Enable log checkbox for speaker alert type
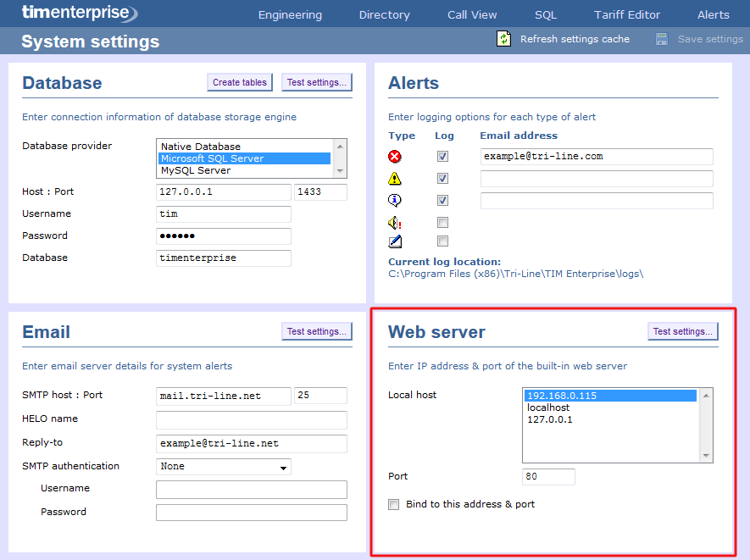The width and height of the screenshot is (750, 560). [443, 222]
